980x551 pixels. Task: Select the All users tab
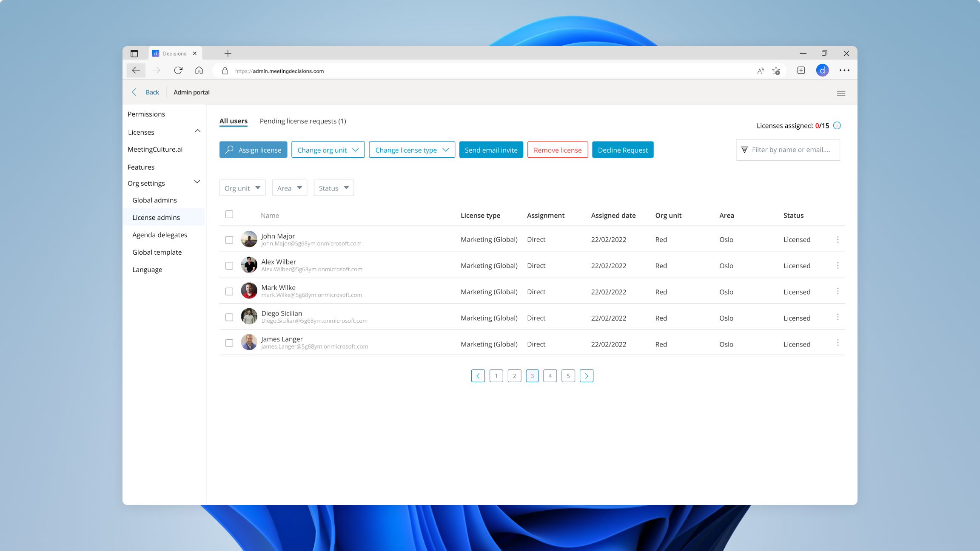click(x=233, y=121)
